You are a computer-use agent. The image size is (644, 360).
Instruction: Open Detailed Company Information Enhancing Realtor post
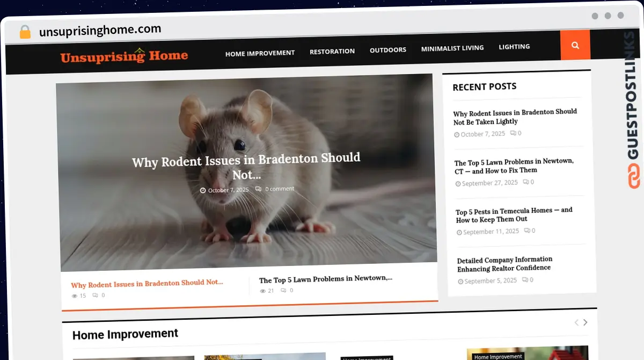click(504, 264)
